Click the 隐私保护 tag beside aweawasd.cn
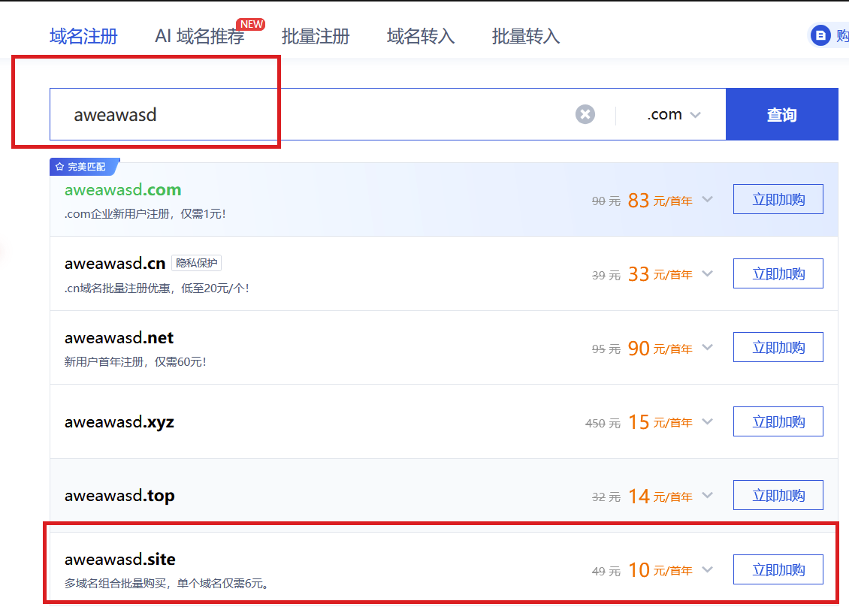 tap(197, 263)
